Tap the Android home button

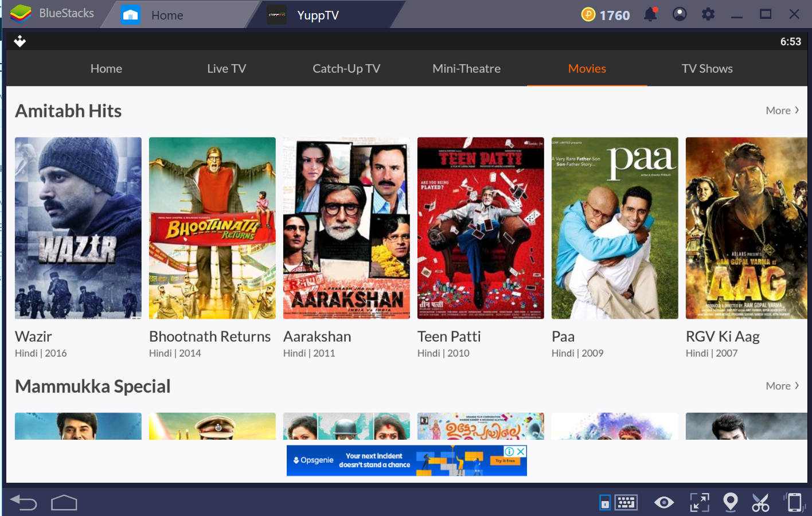pos(64,503)
